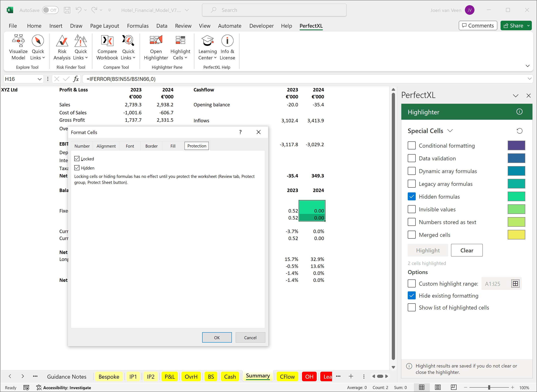Switch to the Fill tab

pos(173,146)
